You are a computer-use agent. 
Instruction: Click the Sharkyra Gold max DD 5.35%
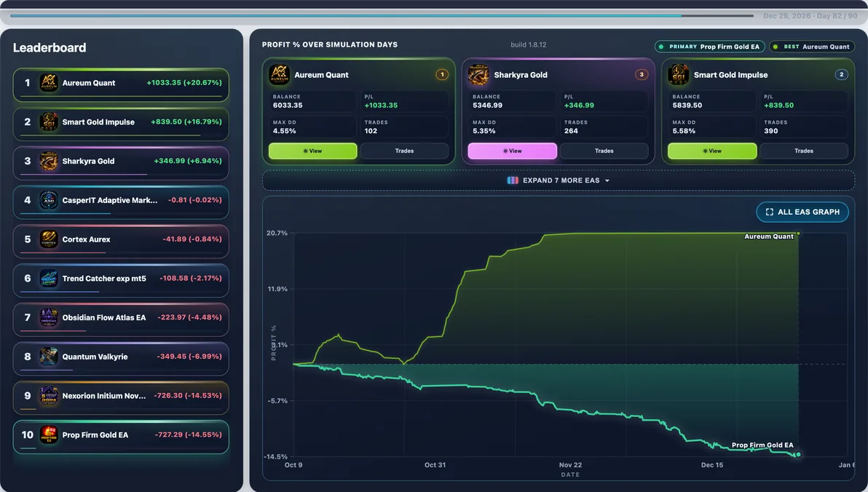point(484,131)
